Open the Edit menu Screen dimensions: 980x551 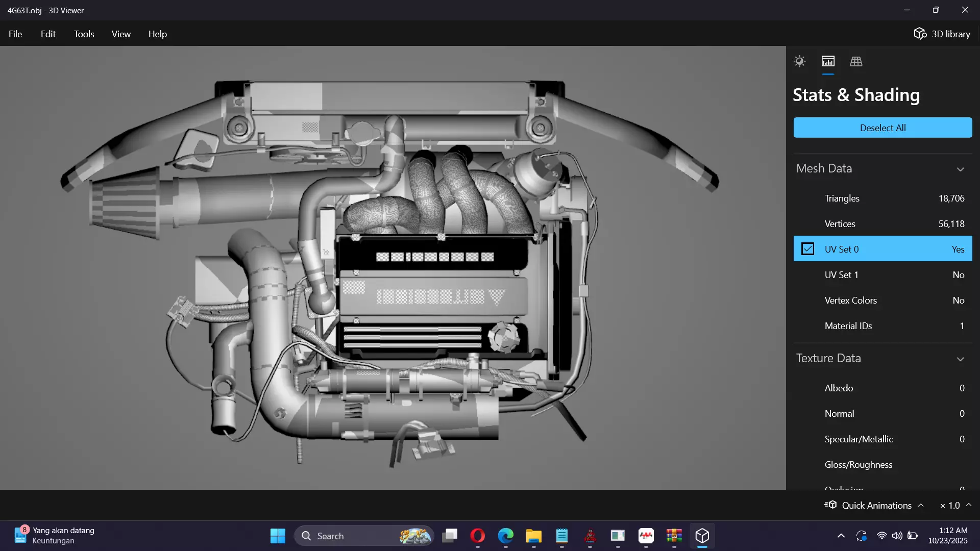[48, 34]
